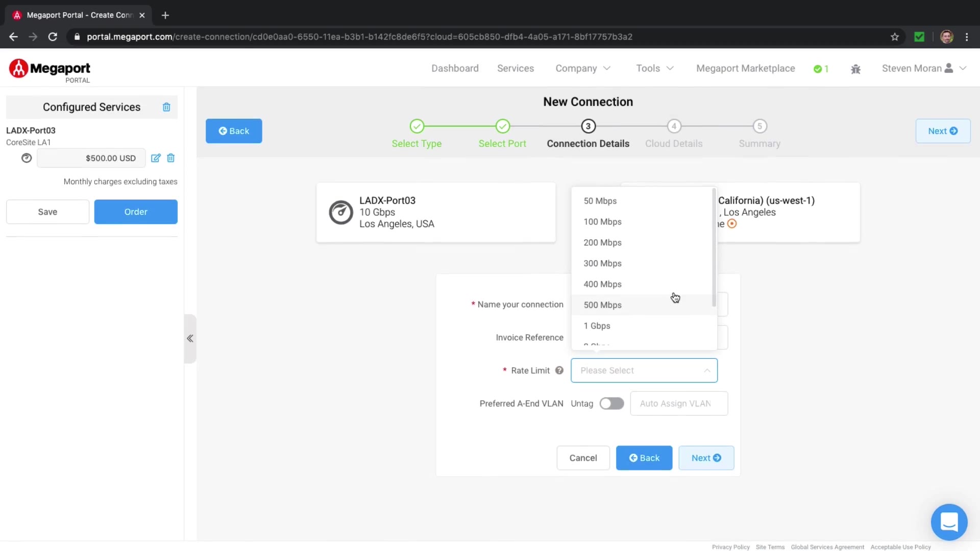980x551 pixels.
Task: Delete LADX-Port03 service trash icon
Action: click(x=171, y=158)
